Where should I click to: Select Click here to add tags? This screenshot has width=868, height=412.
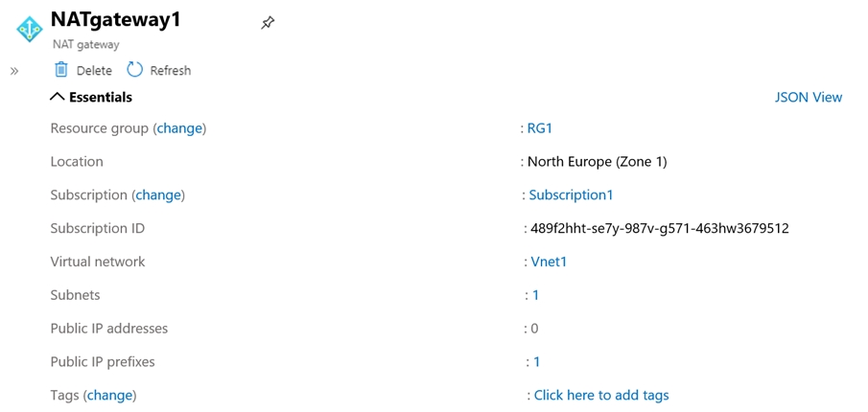[x=601, y=396]
